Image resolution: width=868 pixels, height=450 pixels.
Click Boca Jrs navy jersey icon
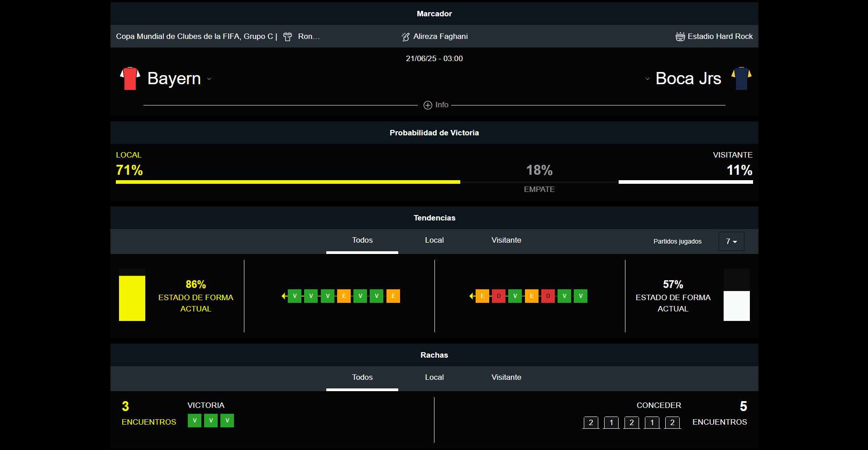click(x=741, y=78)
